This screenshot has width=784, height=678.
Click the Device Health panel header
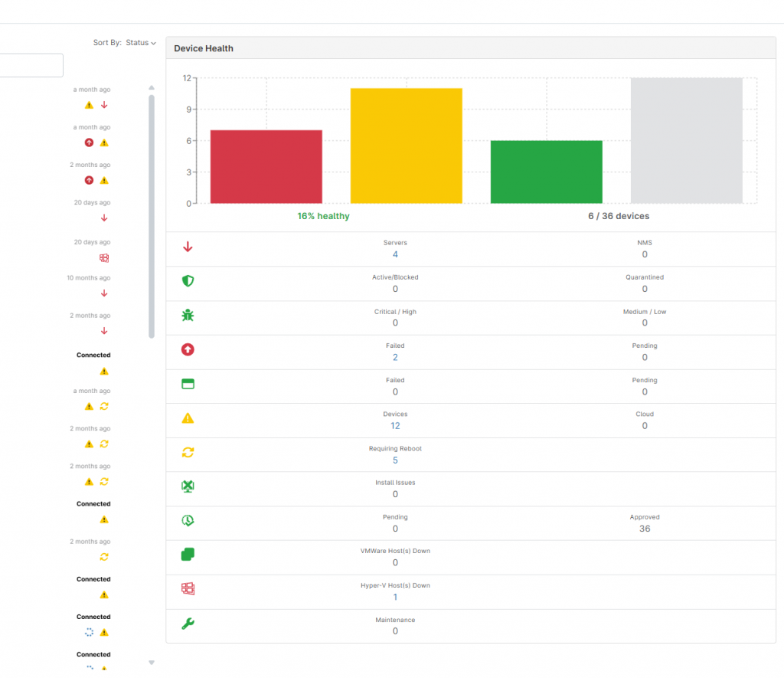pos(204,48)
